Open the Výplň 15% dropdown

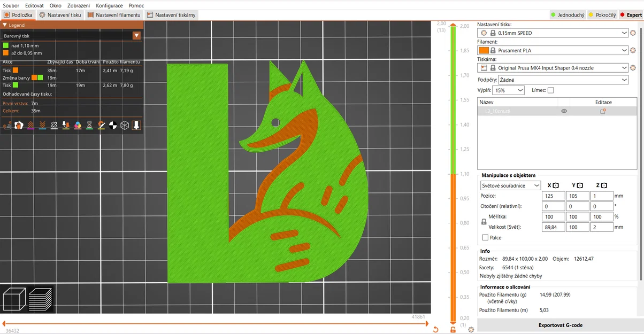pyautogui.click(x=509, y=90)
